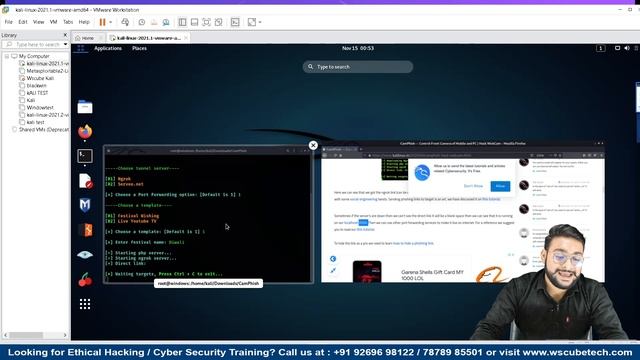The width and height of the screenshot is (640, 360).
Task: Launch Burp Suite from the dock
Action: (x=85, y=230)
